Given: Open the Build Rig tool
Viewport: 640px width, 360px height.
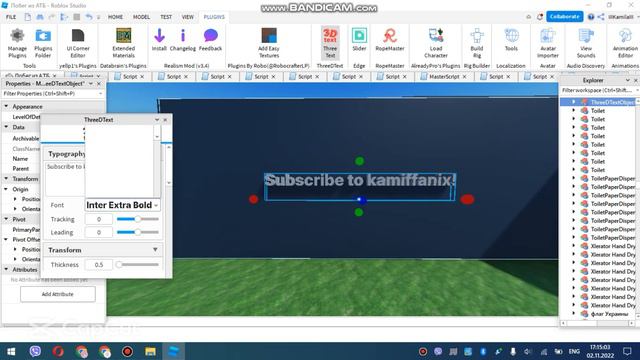Looking at the screenshot, I should pyautogui.click(x=477, y=43).
